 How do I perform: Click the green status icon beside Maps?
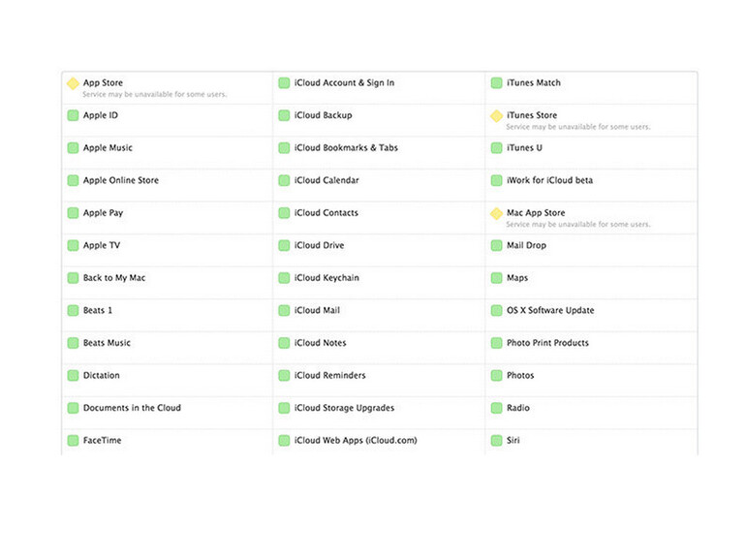tap(496, 278)
